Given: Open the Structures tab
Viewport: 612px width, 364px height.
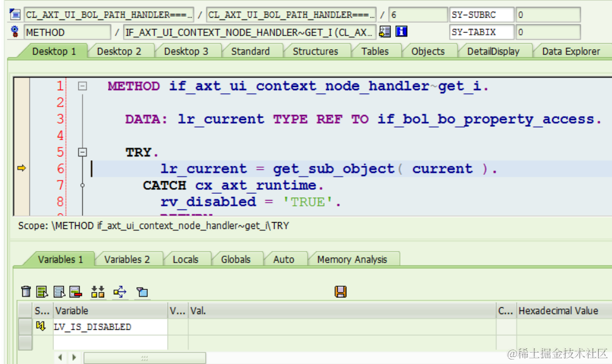Looking at the screenshot, I should click(315, 52).
